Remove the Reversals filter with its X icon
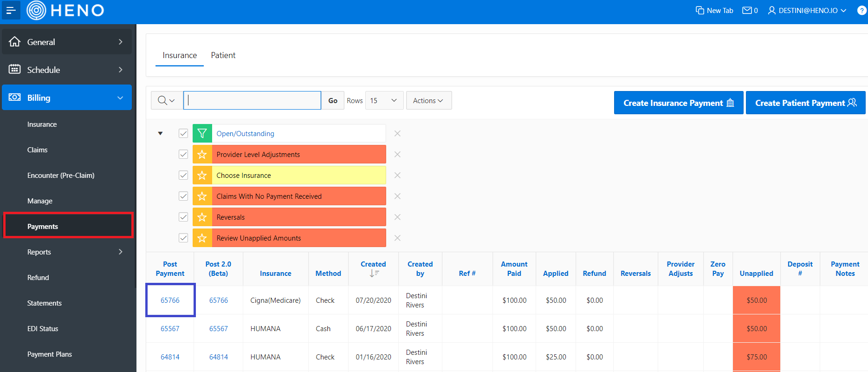Viewport: 868px width, 372px height. [397, 217]
